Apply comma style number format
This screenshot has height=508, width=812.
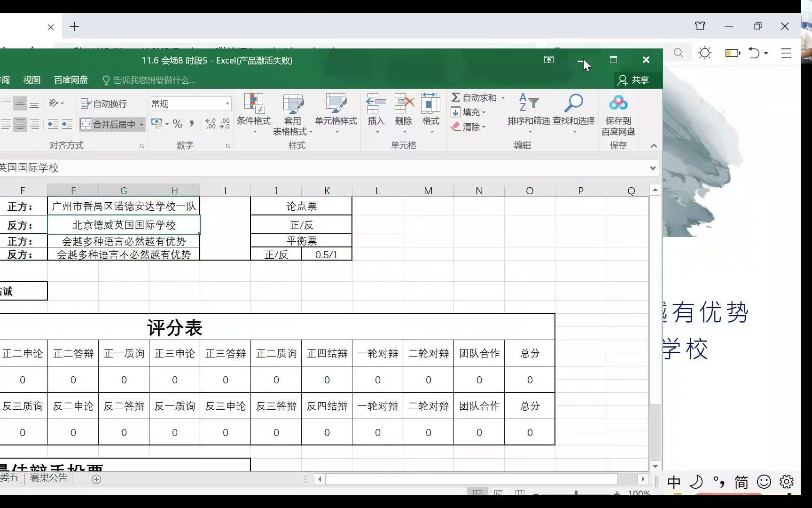[x=192, y=124]
